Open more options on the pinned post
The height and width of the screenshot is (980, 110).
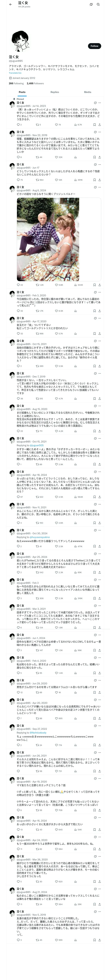click(100, 103)
